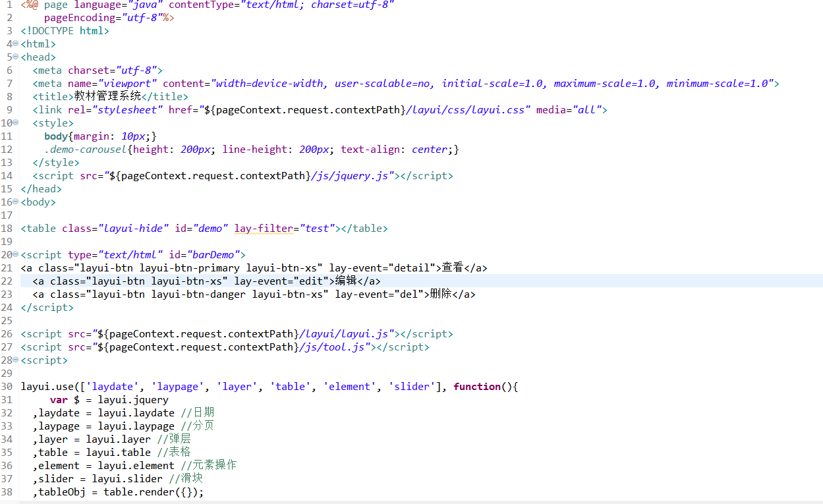Viewport: 823px width, 504px height.
Task: Click the id="demo" attribute
Action: point(202,229)
